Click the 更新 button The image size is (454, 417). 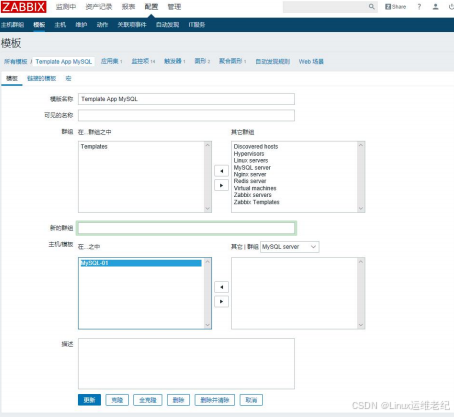89,400
